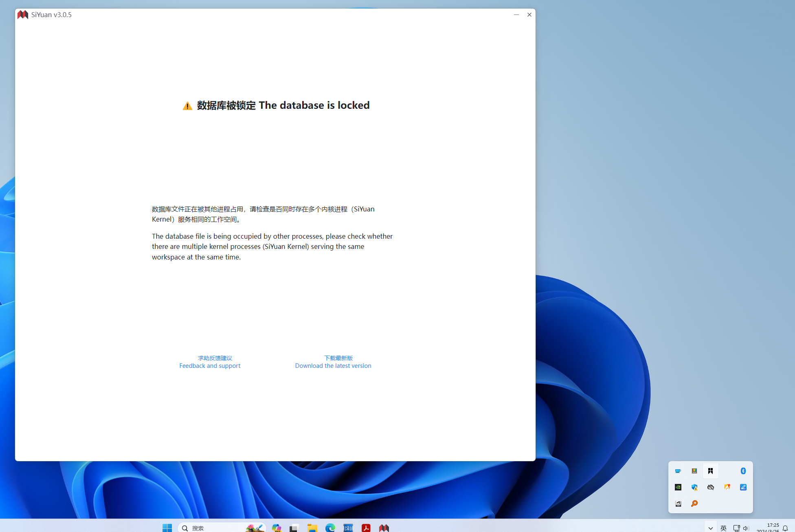This screenshot has height=532, width=795.
Task: Open the coffee cup caffeine tray icon
Action: coord(678,471)
